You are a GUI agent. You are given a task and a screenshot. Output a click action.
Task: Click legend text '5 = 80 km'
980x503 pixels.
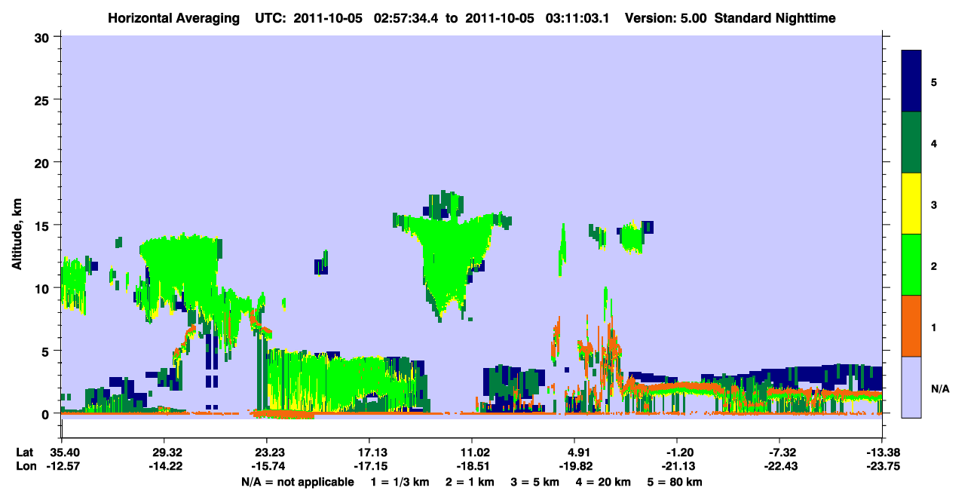pos(675,482)
